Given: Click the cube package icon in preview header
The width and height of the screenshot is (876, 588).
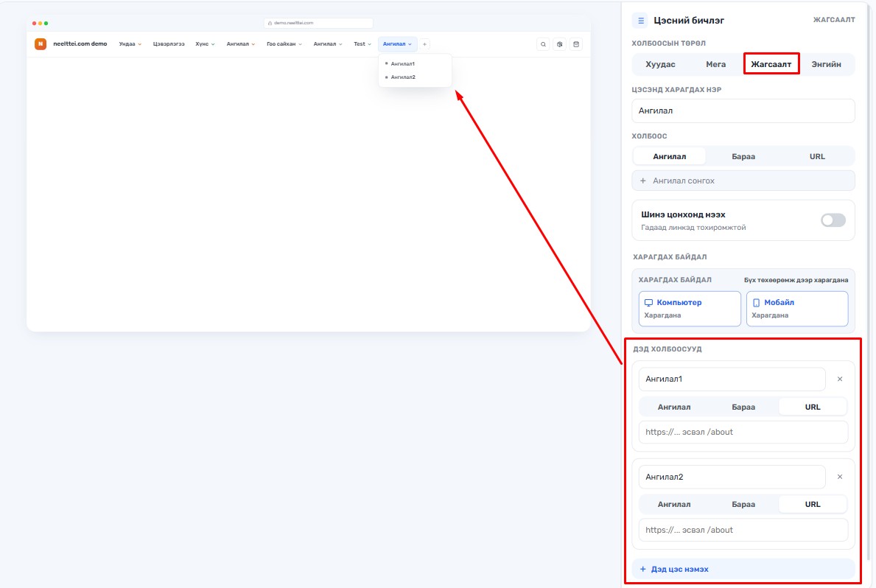Looking at the screenshot, I should [x=560, y=44].
